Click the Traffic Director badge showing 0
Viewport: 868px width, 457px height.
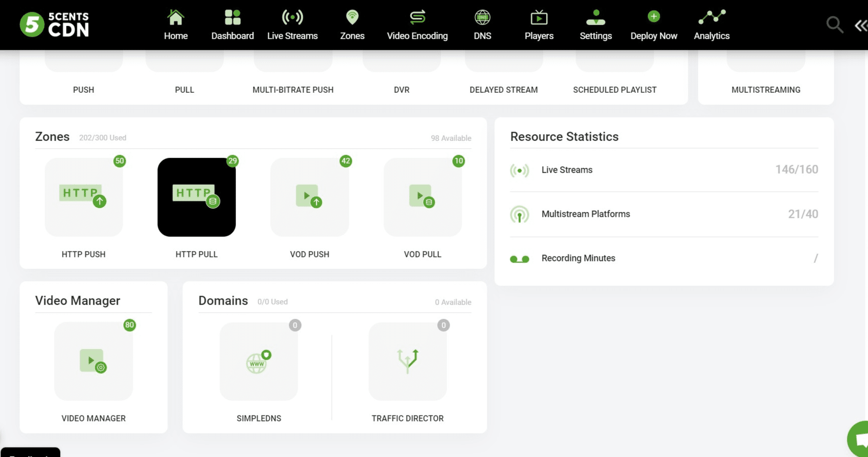coord(443,325)
